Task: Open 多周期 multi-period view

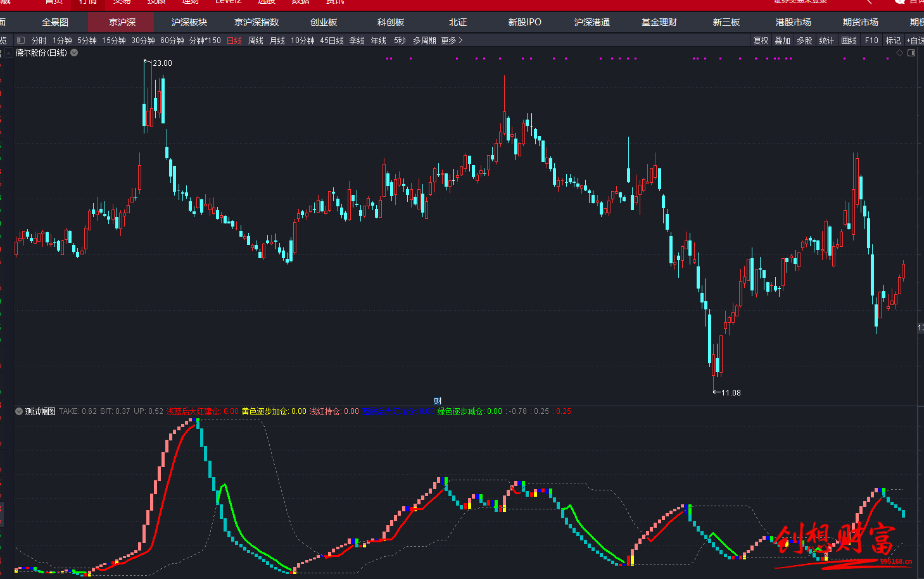Action: [424, 40]
